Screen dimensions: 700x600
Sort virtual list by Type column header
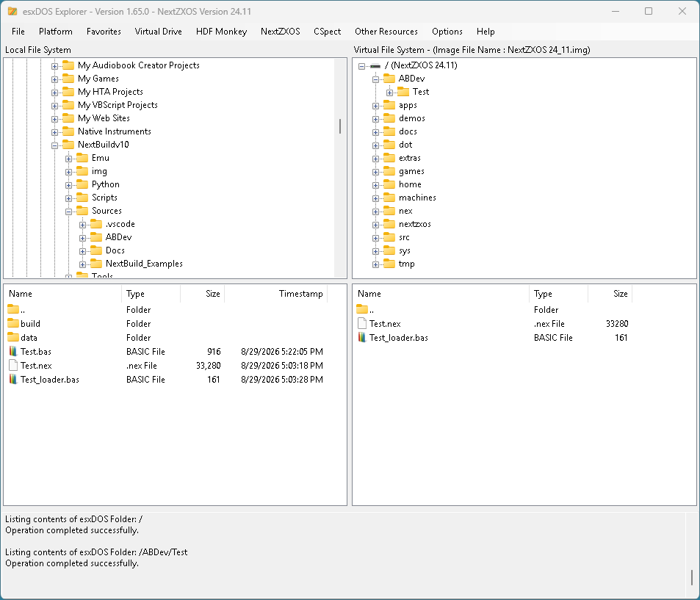click(558, 293)
